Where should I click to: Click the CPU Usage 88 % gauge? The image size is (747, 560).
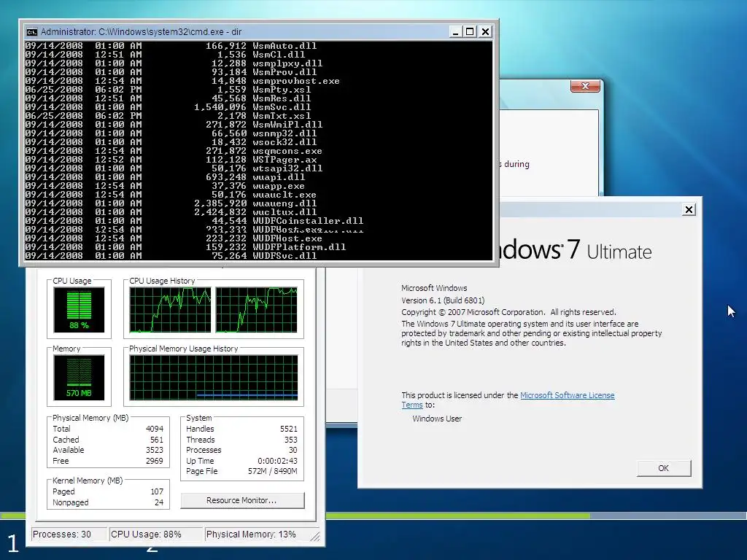[x=79, y=310]
